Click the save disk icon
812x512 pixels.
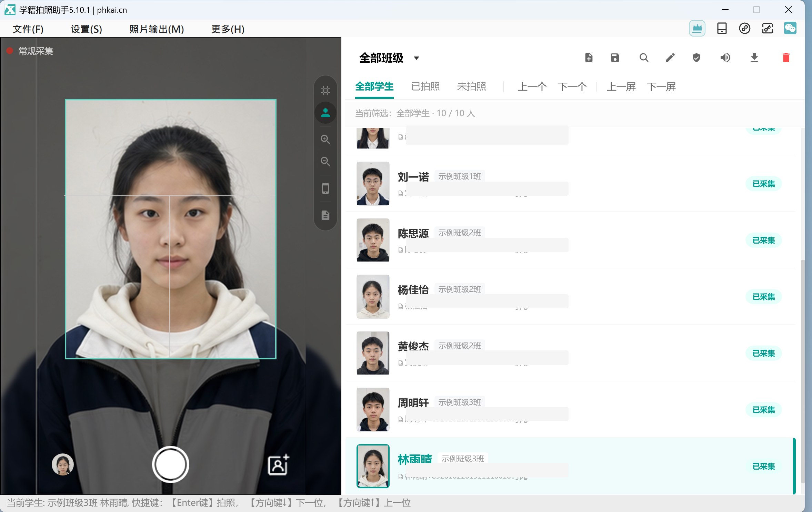tap(615, 58)
